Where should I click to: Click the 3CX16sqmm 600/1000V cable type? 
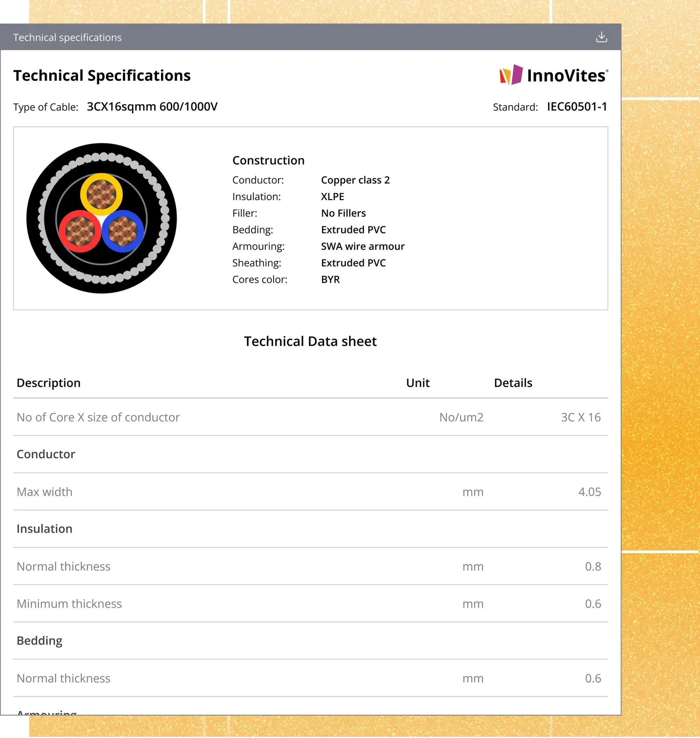(x=152, y=107)
